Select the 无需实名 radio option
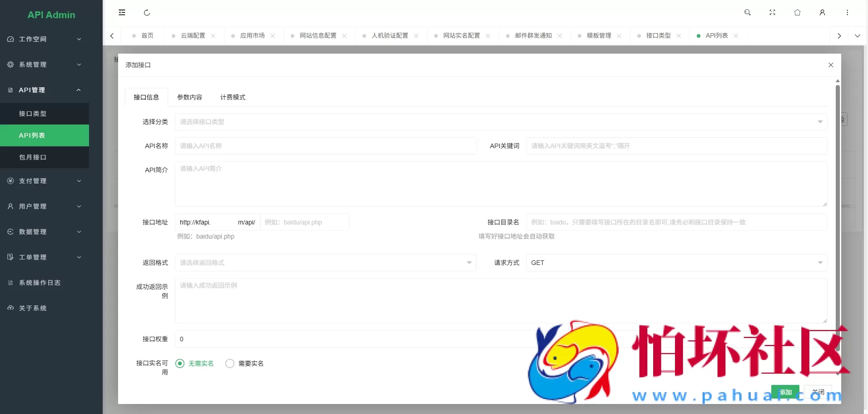Viewport: 868px width, 414px height. [x=180, y=363]
